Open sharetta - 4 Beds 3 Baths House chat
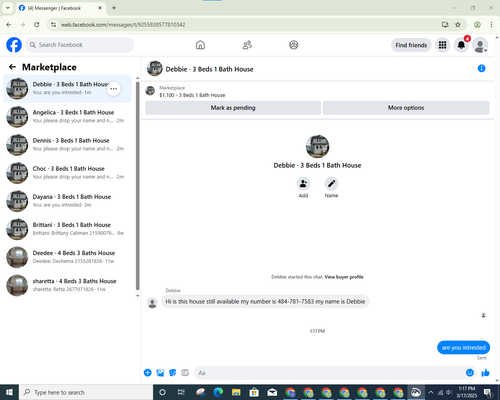500x400 pixels. tap(68, 285)
